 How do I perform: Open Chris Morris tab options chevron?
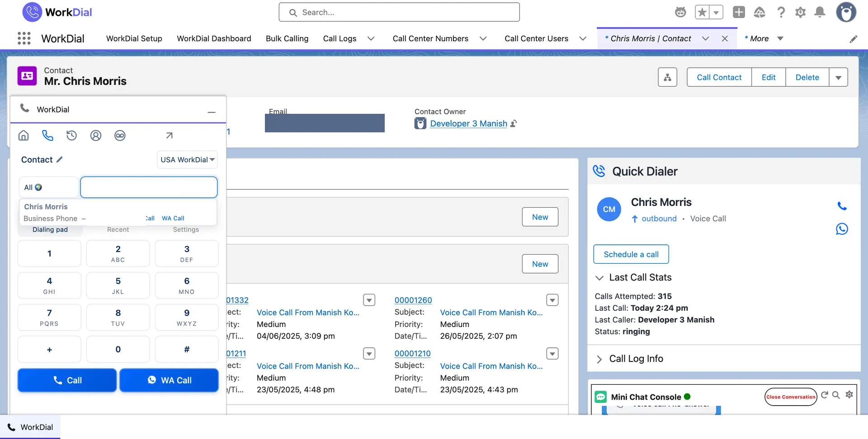[x=705, y=38]
